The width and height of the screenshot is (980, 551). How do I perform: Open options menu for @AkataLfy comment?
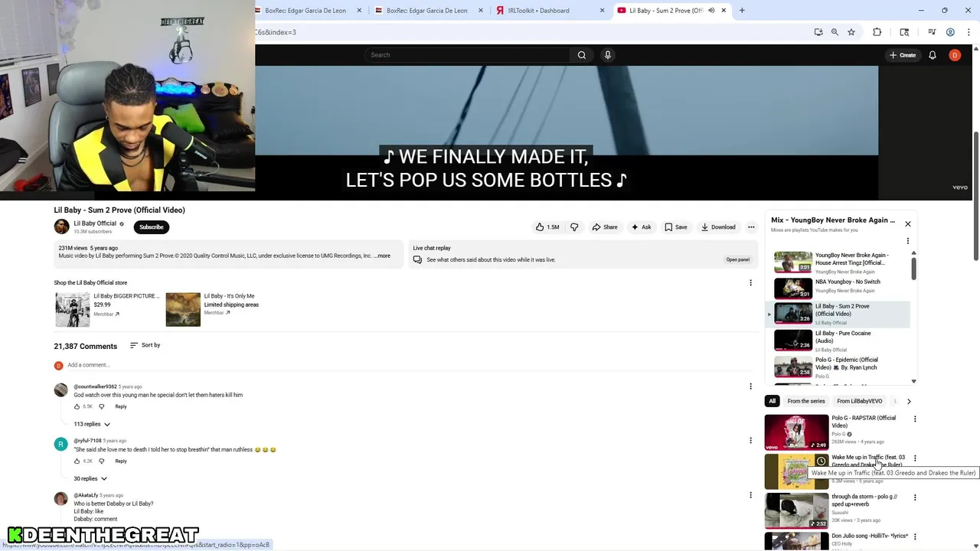tap(750, 495)
